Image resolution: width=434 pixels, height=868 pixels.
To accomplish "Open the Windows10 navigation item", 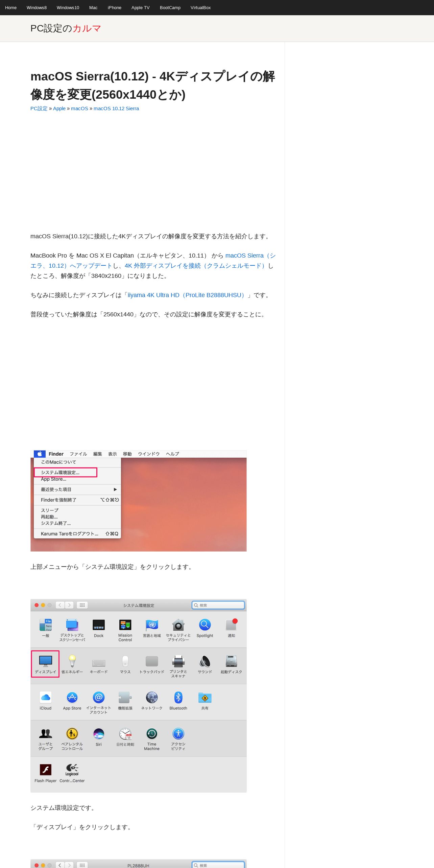I will click(68, 7).
